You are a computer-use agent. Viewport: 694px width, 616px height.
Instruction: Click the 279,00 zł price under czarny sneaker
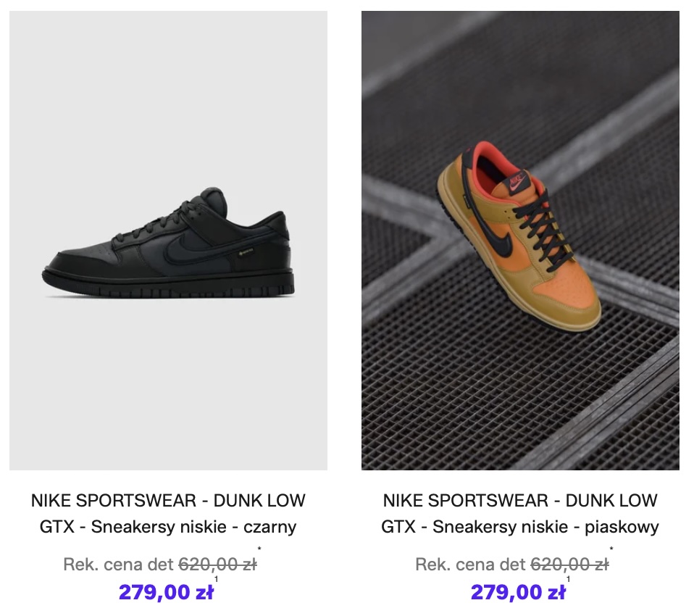(166, 592)
